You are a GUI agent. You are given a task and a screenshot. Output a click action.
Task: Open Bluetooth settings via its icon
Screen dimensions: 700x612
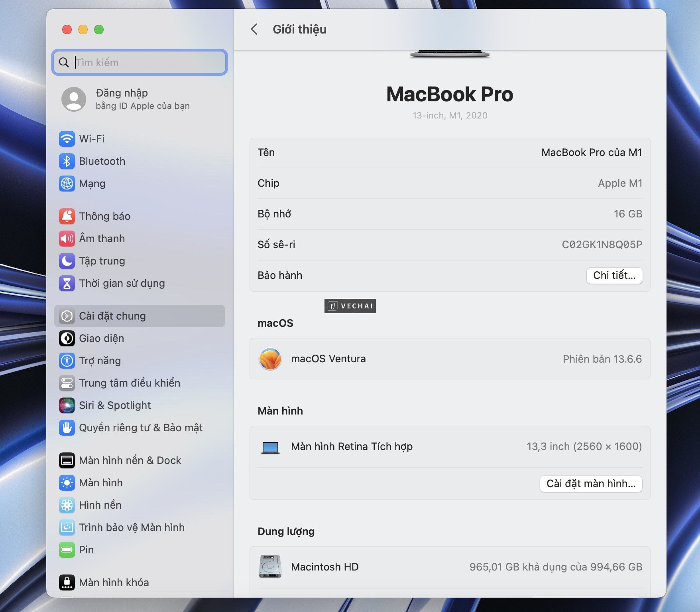[67, 161]
